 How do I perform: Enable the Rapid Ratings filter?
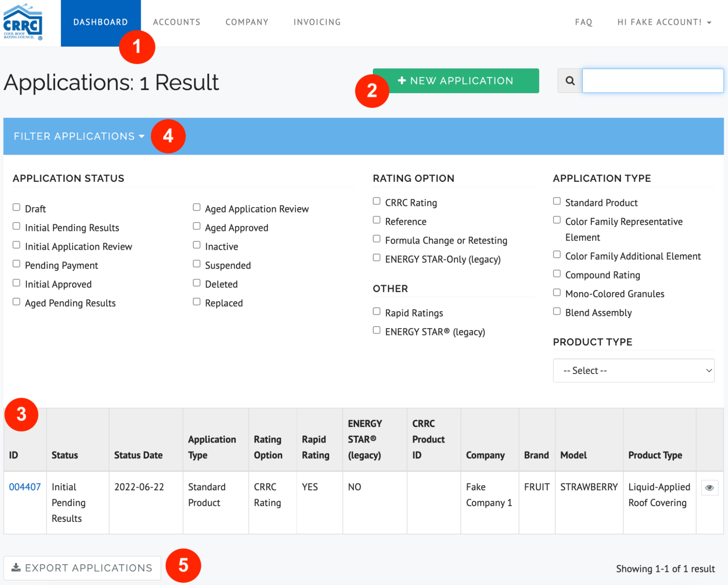[x=376, y=311]
